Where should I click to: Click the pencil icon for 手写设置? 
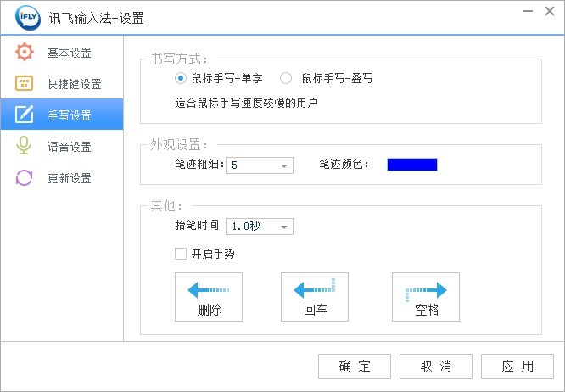(24, 115)
